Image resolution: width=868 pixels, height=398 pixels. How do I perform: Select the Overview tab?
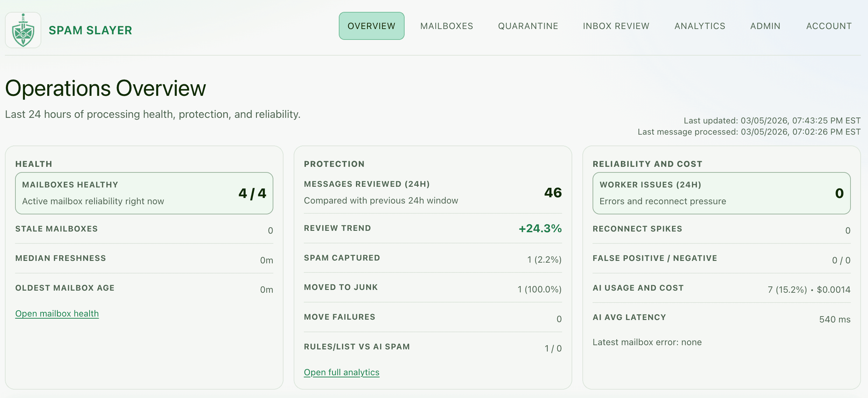click(x=371, y=26)
